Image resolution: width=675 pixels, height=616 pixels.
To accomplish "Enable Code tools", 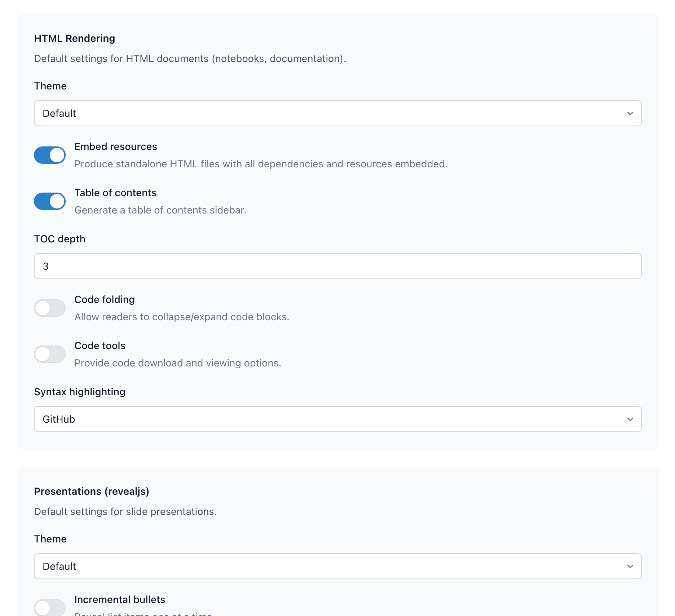I will click(50, 354).
